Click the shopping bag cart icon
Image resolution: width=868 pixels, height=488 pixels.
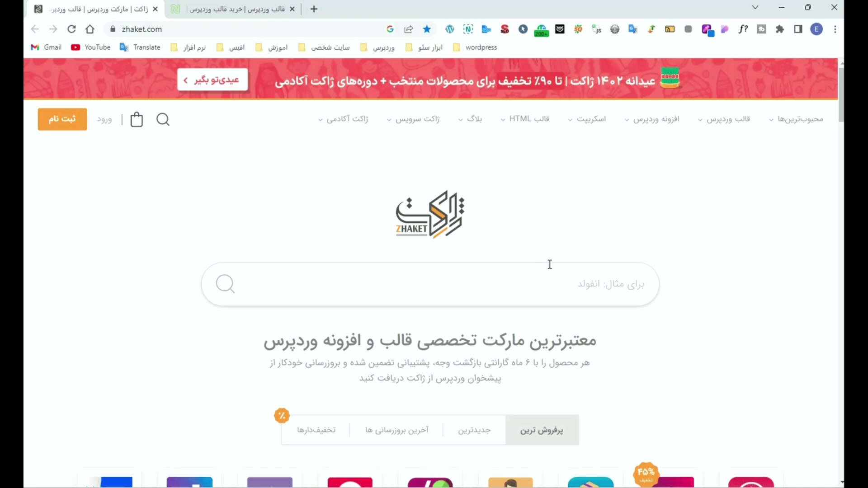pos(137,120)
